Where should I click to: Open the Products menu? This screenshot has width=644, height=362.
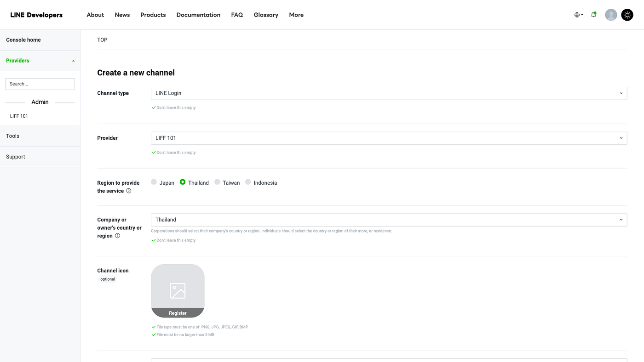tap(153, 15)
